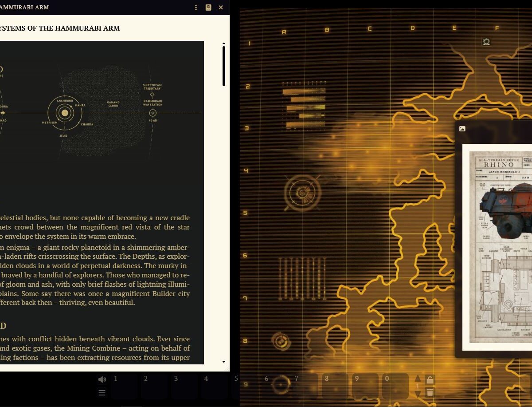Mute sound using the speaker icon
This screenshot has height=407, width=532.
[102, 379]
